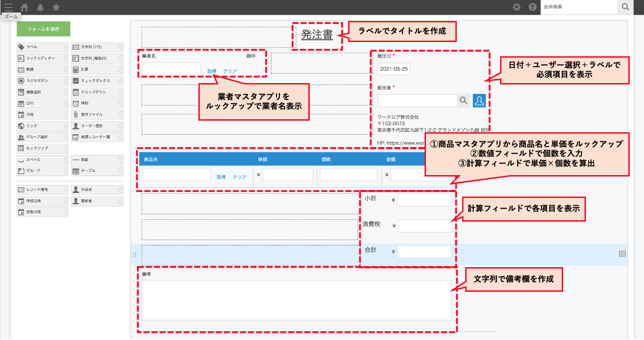
Task: Click the user picker icon beside 担当者
Action: tap(479, 101)
